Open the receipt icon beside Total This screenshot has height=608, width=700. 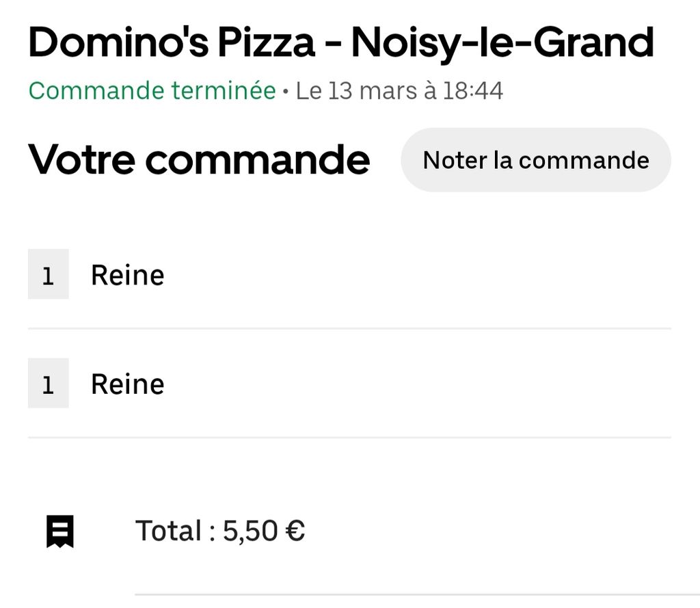(60, 531)
